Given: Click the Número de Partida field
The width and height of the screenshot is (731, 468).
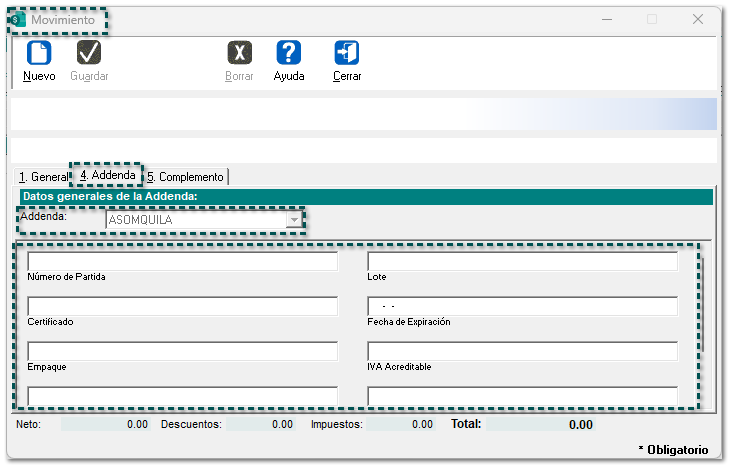Looking at the screenshot, I should point(183,262).
